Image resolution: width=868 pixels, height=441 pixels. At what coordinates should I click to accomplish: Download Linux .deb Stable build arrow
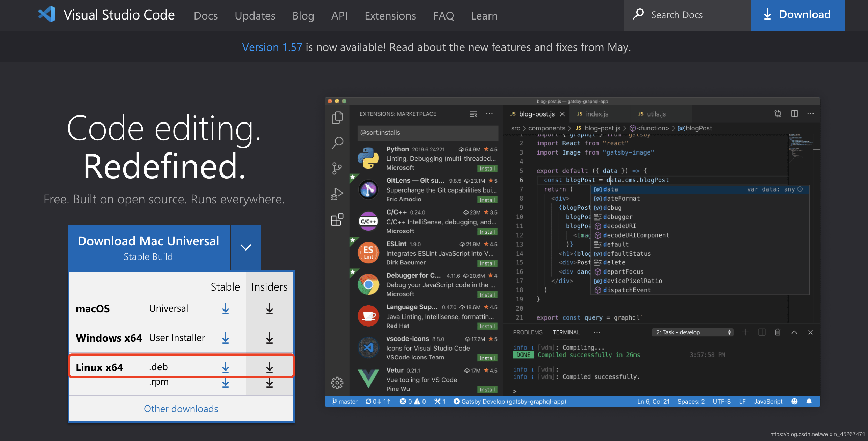[x=226, y=367]
